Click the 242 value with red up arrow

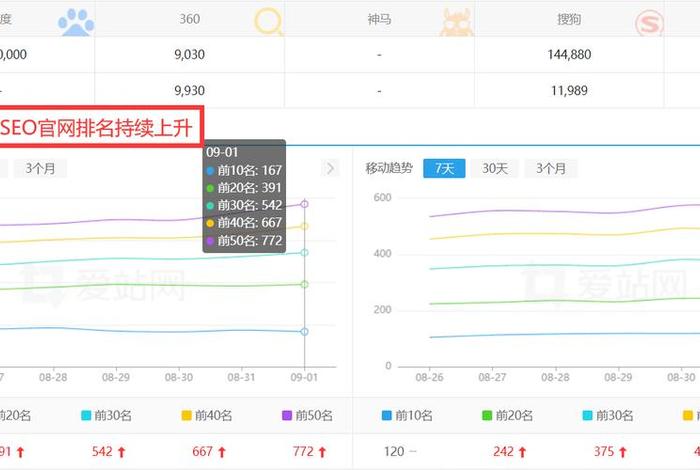point(510,452)
